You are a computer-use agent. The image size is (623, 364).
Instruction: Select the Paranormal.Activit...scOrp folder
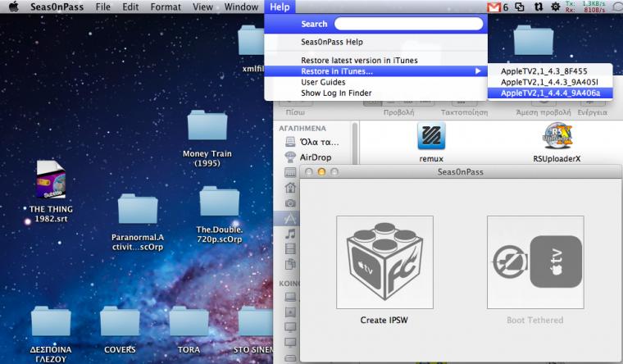(138, 208)
